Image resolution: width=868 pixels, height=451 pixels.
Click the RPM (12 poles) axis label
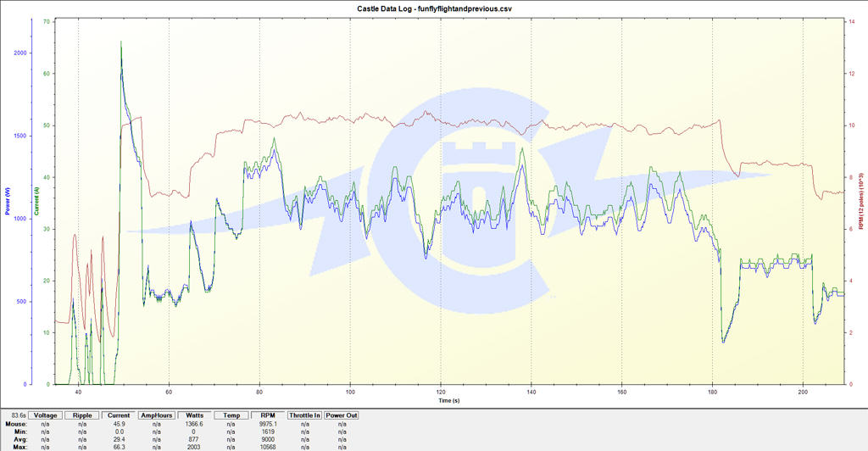tap(861, 201)
